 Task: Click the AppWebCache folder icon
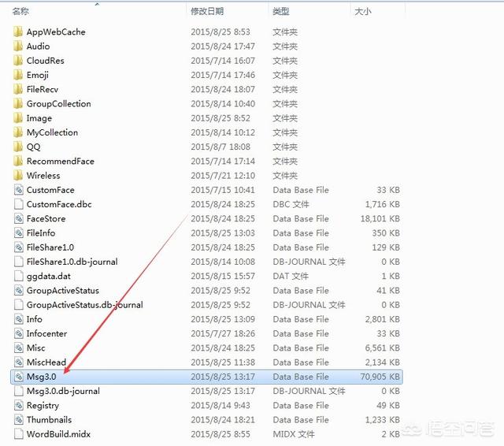[x=18, y=32]
